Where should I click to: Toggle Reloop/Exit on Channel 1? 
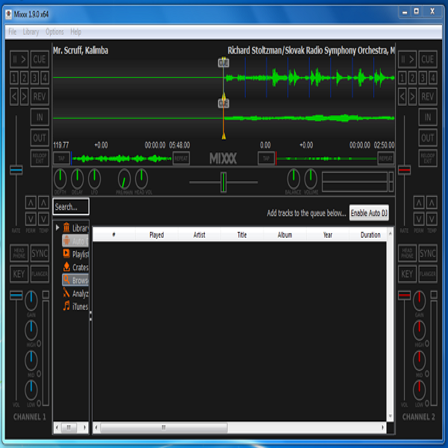click(40, 158)
